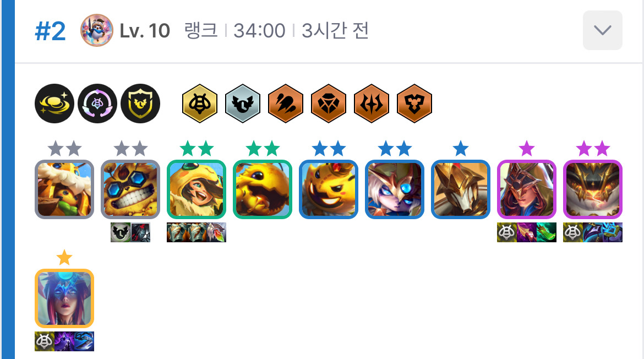Click the penguin player avatar icon
644x359 pixels.
(97, 30)
